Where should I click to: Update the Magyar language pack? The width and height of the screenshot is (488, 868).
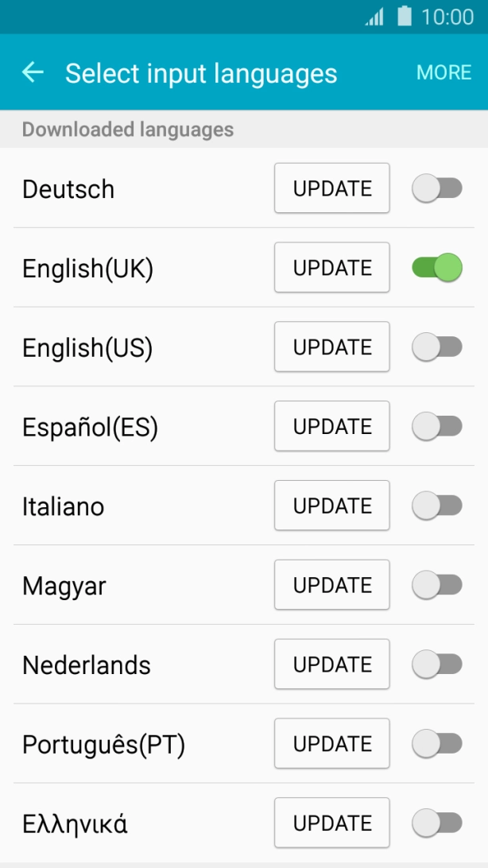[331, 584]
